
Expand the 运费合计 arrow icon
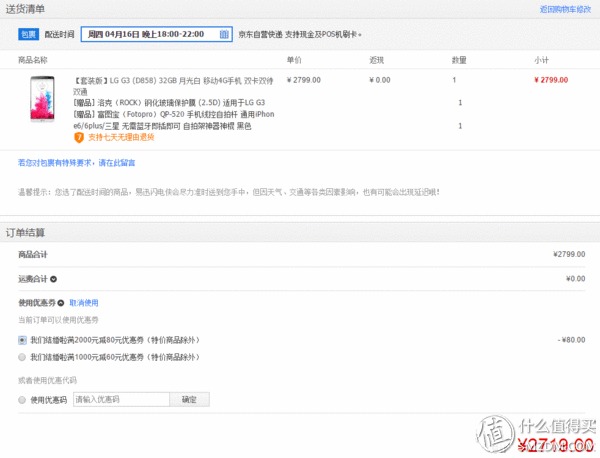point(54,279)
